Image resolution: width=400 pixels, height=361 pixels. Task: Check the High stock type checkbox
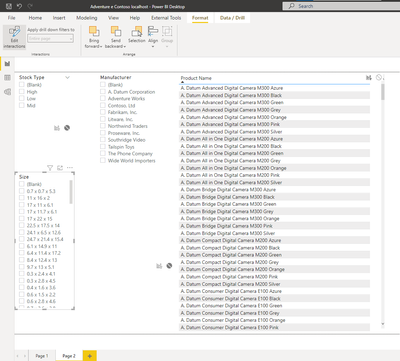(22, 91)
